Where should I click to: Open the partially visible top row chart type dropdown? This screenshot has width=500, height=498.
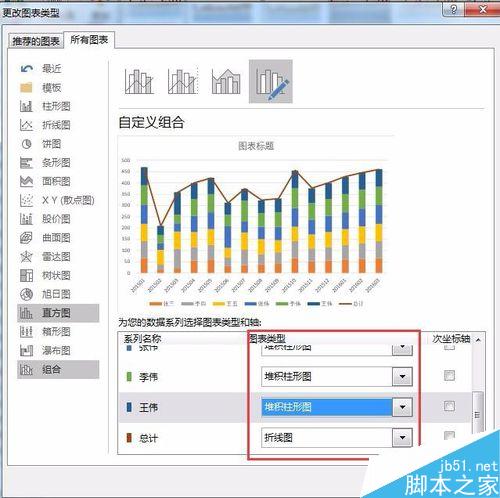click(402, 349)
